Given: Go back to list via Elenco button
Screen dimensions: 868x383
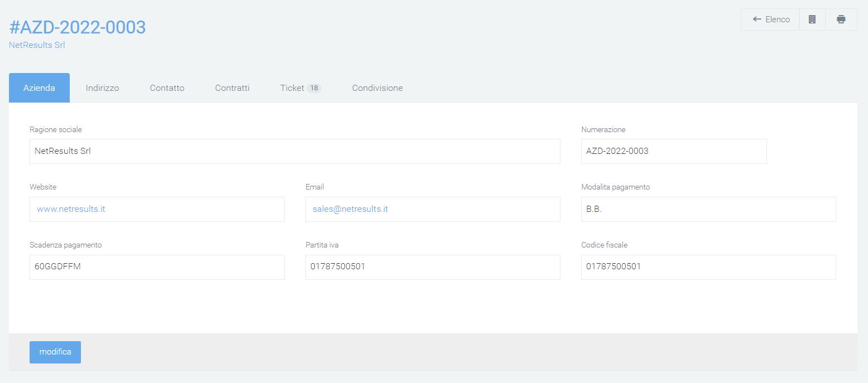Looking at the screenshot, I should coord(770,20).
